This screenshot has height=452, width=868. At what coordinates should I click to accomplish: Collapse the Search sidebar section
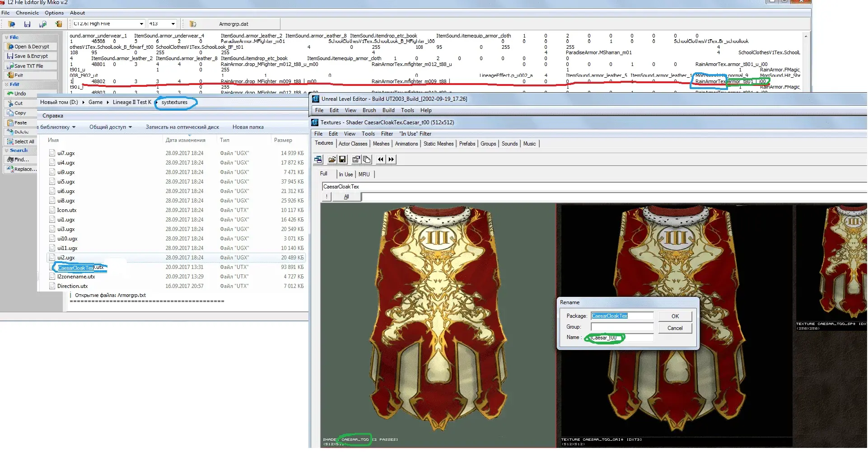6,150
